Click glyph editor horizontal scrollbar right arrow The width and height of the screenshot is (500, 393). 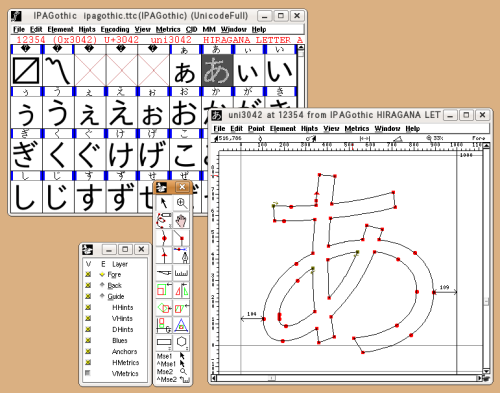point(479,378)
